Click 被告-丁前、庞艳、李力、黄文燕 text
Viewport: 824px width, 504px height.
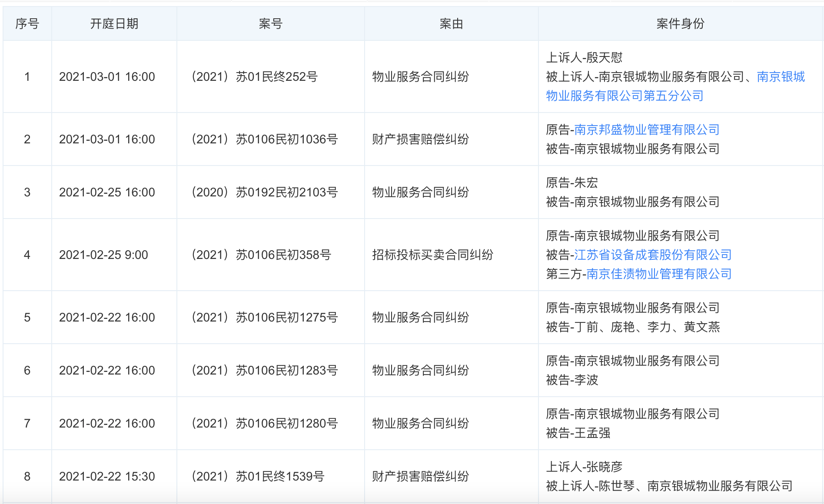pos(633,327)
